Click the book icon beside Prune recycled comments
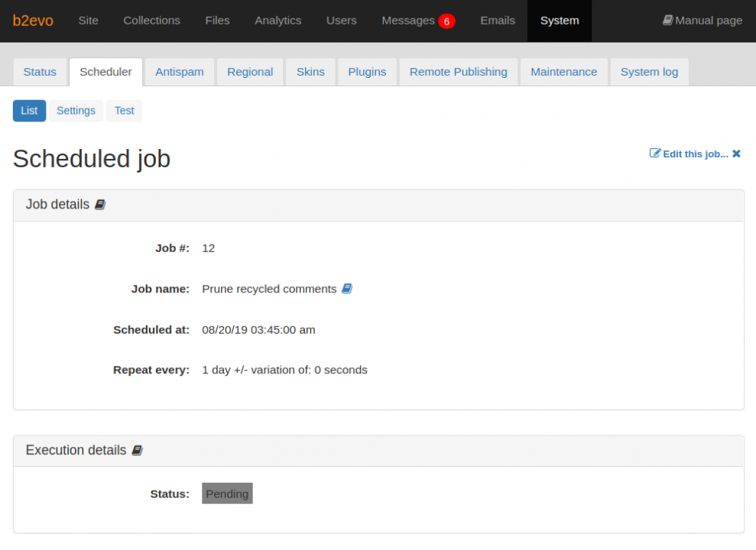This screenshot has height=550, width=756. point(347,289)
